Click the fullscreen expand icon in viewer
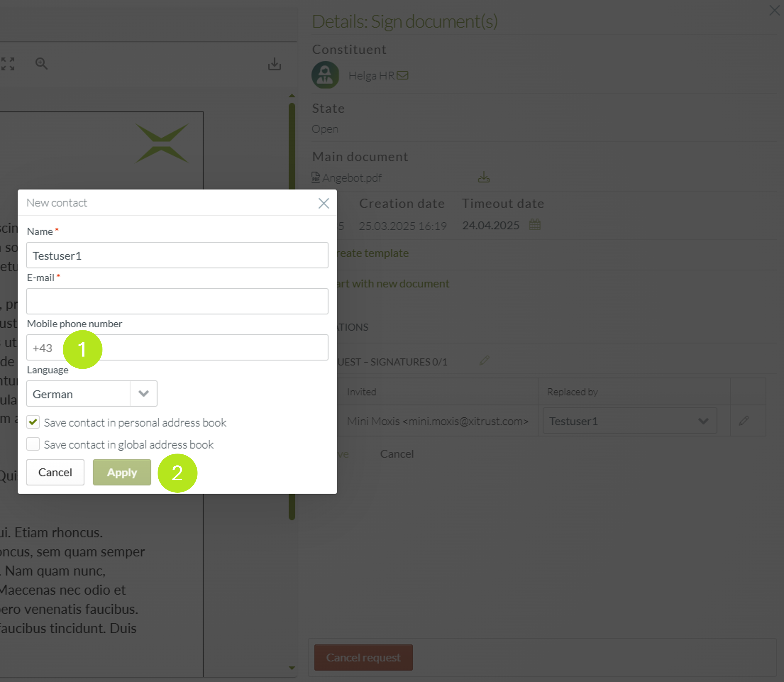784x682 pixels. [x=8, y=64]
